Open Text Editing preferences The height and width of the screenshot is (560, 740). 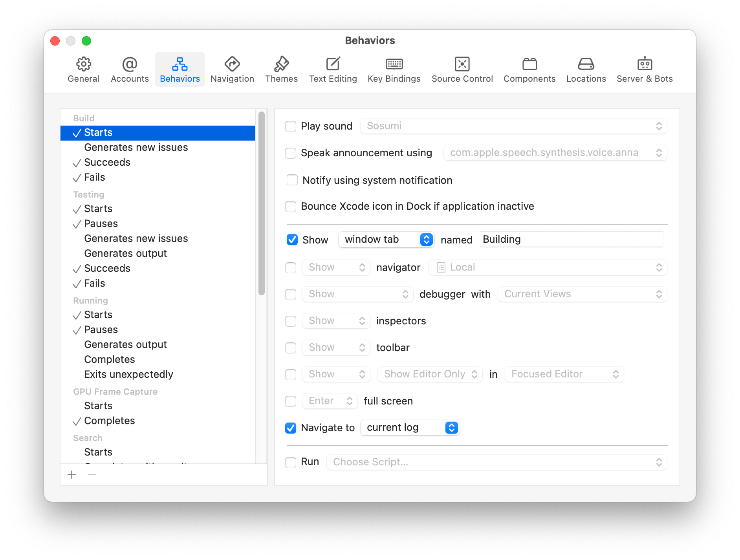click(x=333, y=69)
